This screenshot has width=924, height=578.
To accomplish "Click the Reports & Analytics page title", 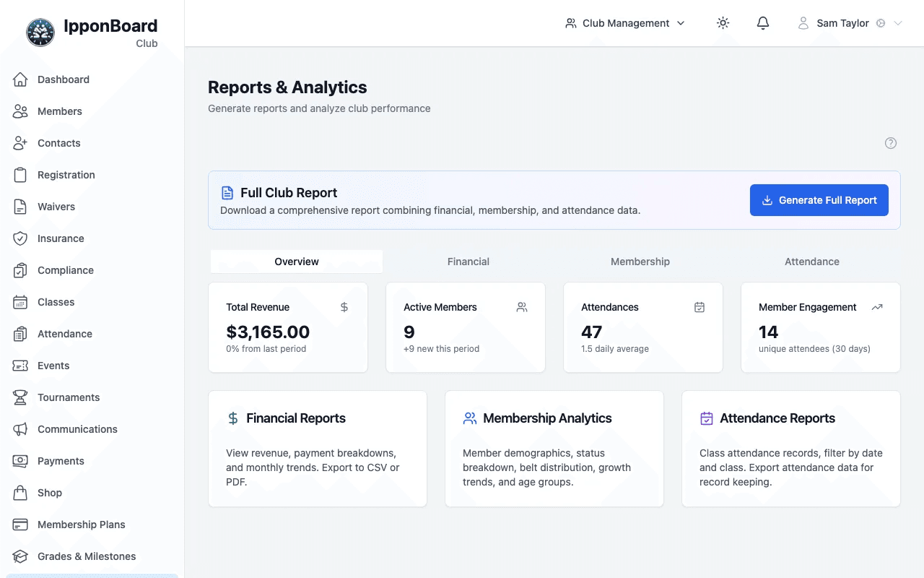I will tap(287, 87).
